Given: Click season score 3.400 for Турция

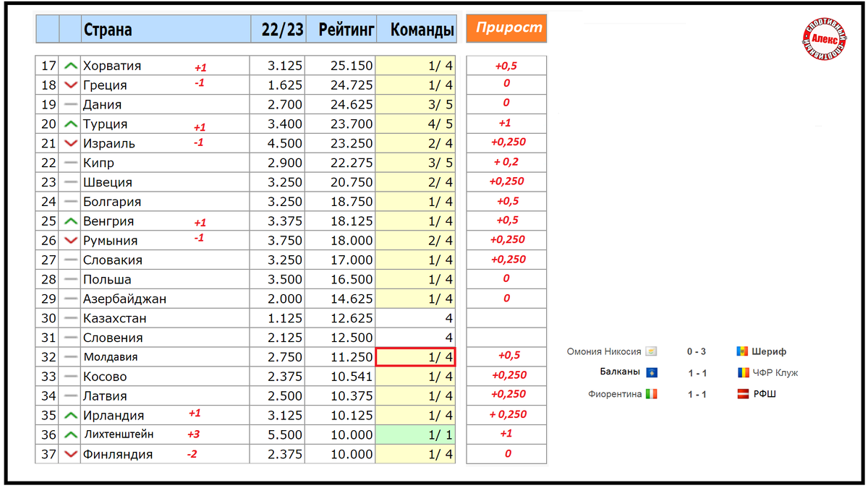Looking at the screenshot, I should coord(285,124).
